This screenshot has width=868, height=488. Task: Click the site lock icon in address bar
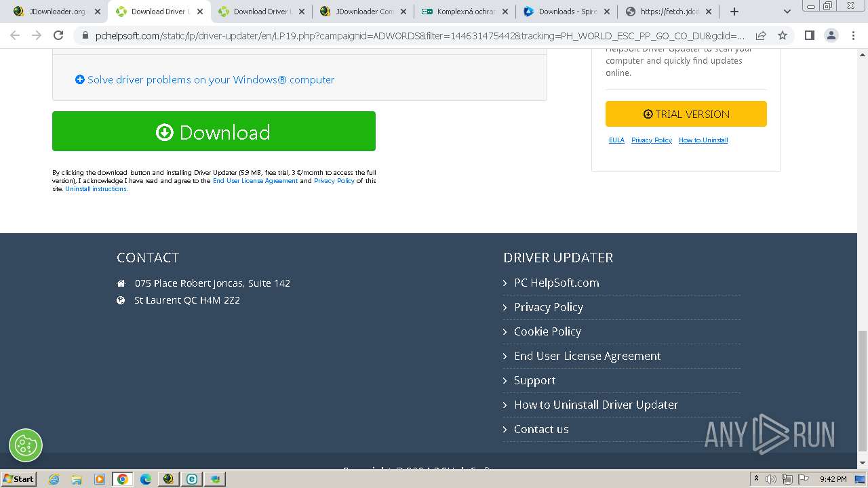click(x=85, y=35)
